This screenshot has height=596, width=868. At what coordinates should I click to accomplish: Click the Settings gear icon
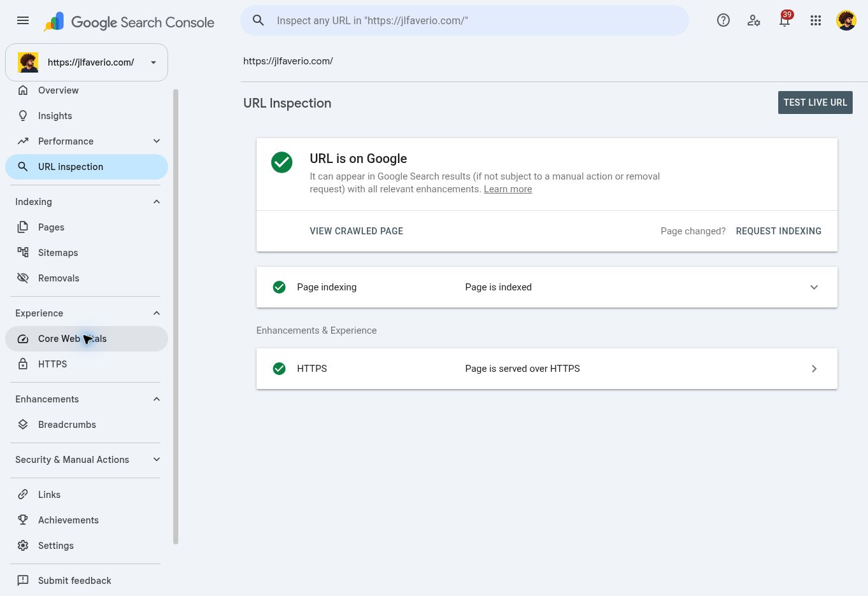click(23, 546)
